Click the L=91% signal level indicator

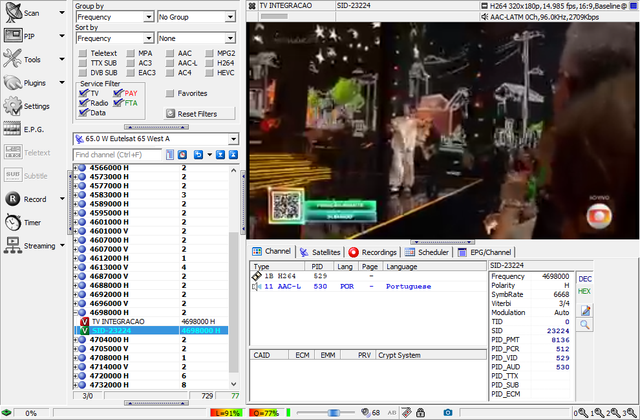pos(226,413)
